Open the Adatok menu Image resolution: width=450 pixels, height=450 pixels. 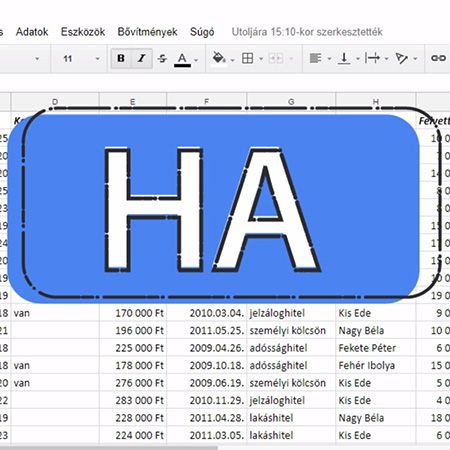[32, 32]
